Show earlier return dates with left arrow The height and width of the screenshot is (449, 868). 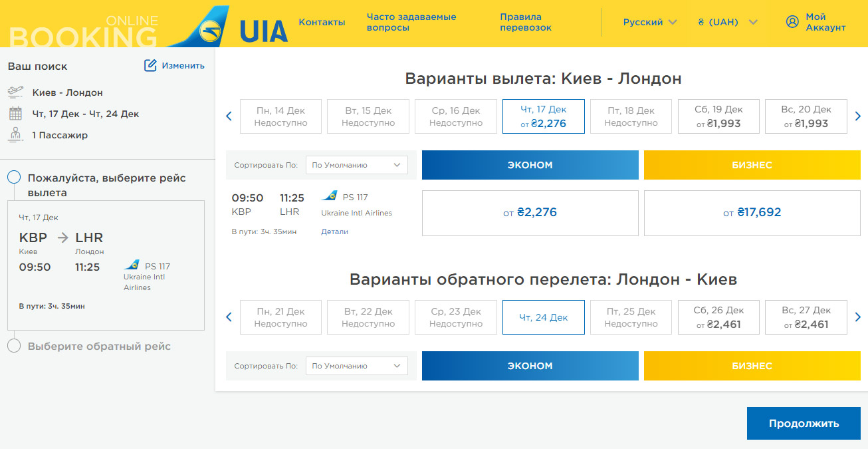tap(229, 317)
